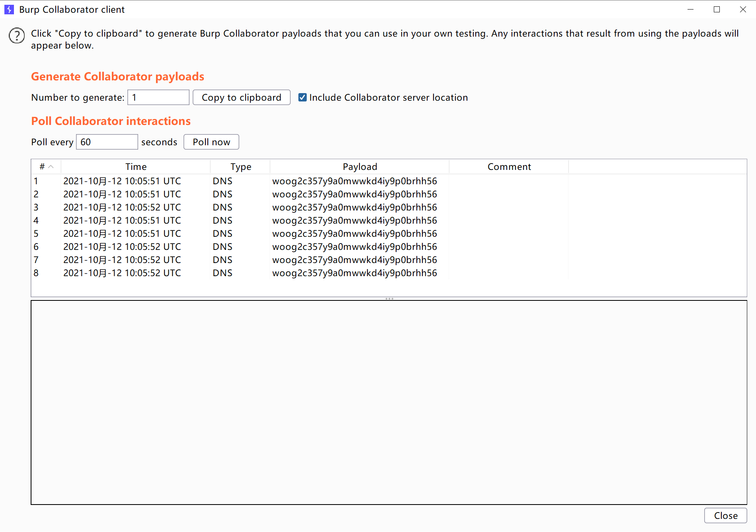The height and width of the screenshot is (532, 756).
Task: Select interaction row number 1
Action: pos(389,181)
